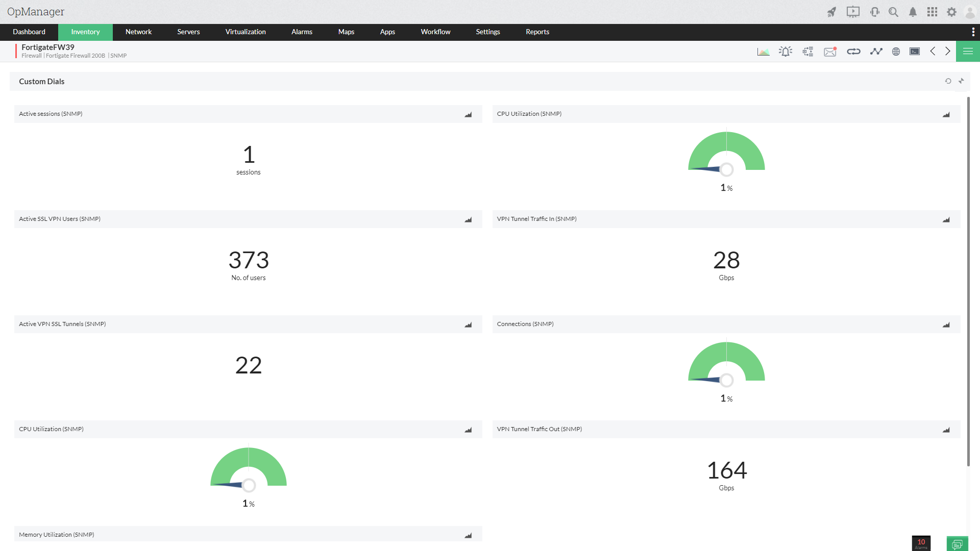Open the green chat button
Image resolution: width=980 pixels, height=551 pixels.
[x=957, y=543]
